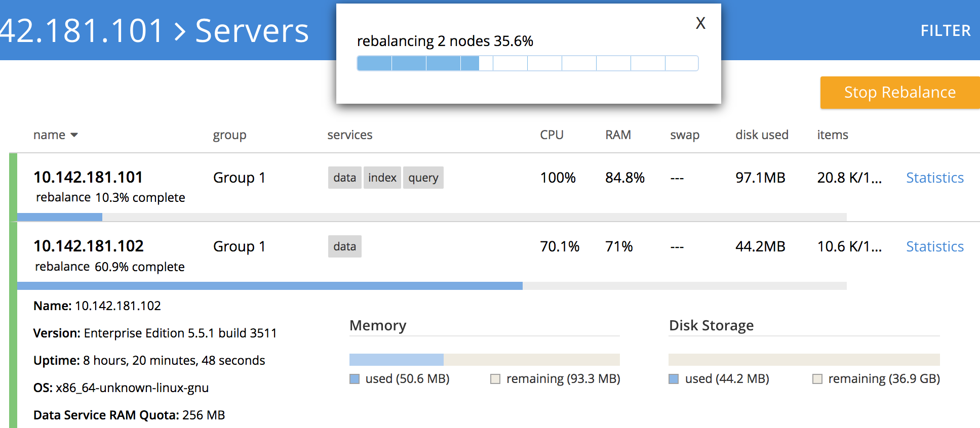Open Statistics for node 10.142.181.101

pos(934,178)
